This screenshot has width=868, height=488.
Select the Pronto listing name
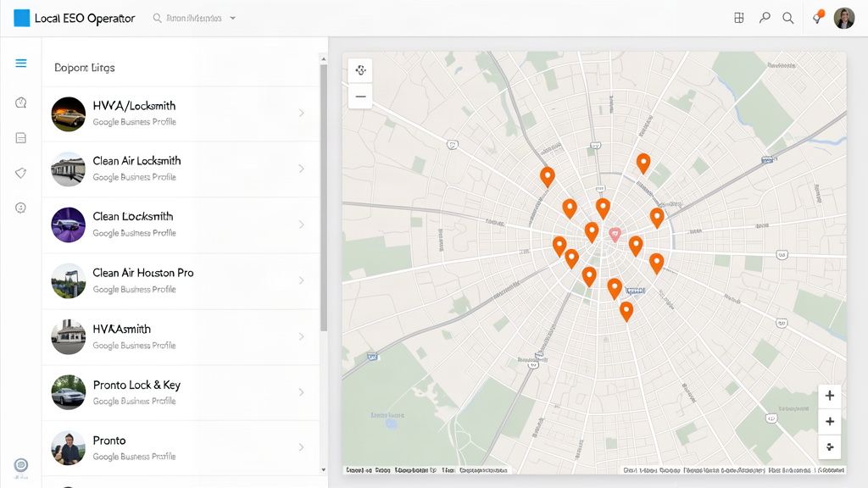pyautogui.click(x=109, y=441)
